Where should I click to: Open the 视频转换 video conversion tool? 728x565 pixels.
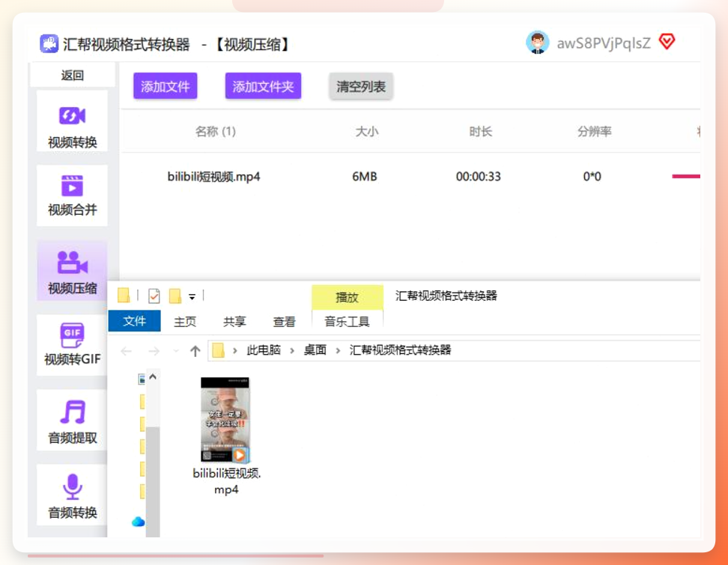coord(72,121)
